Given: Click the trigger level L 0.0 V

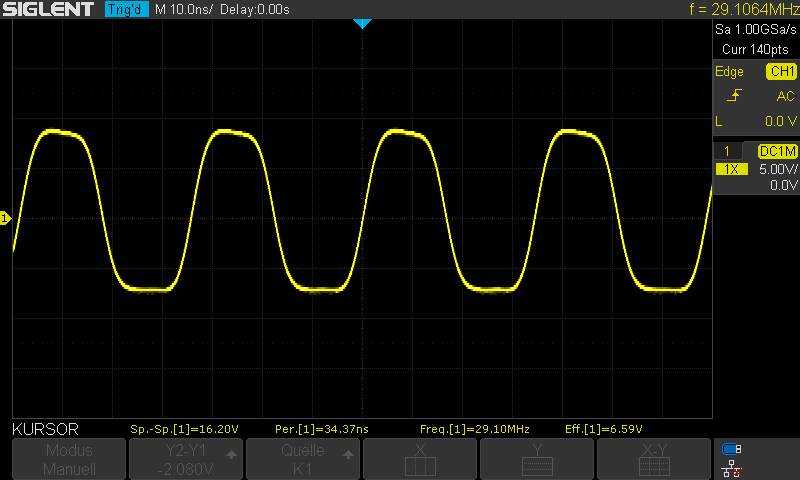Looking at the screenshot, I should pyautogui.click(x=756, y=121).
